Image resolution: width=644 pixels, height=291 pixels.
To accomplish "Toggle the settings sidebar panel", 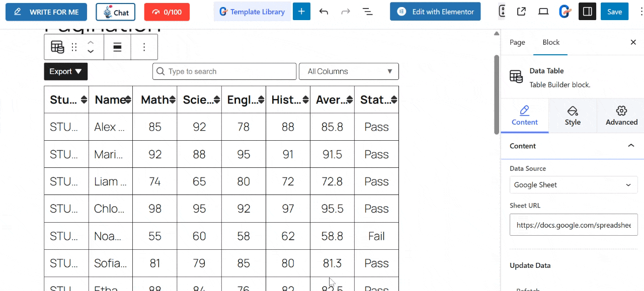I will [x=587, y=11].
